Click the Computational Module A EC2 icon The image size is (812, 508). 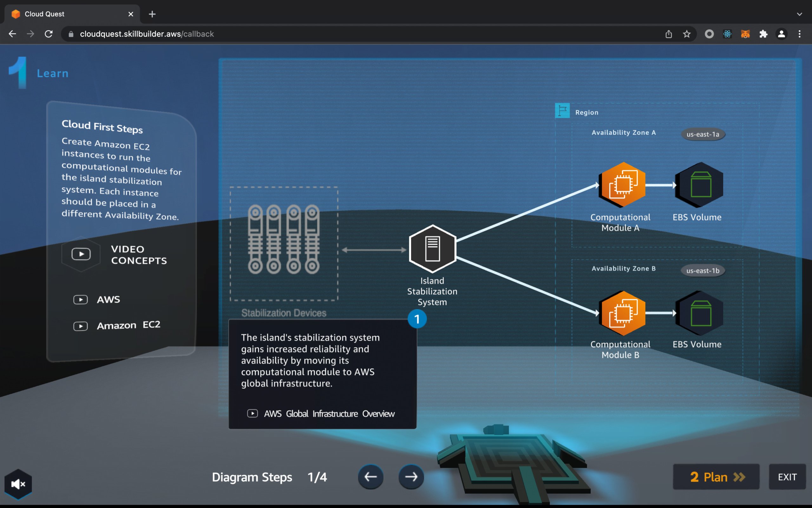tap(623, 185)
